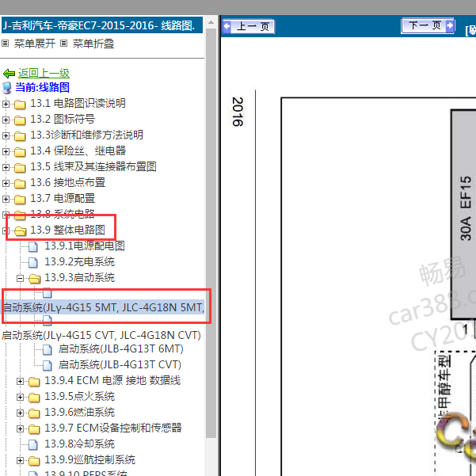This screenshot has height=476, width=476.
Task: Click the 当前:线路图 label
Action: (43, 87)
